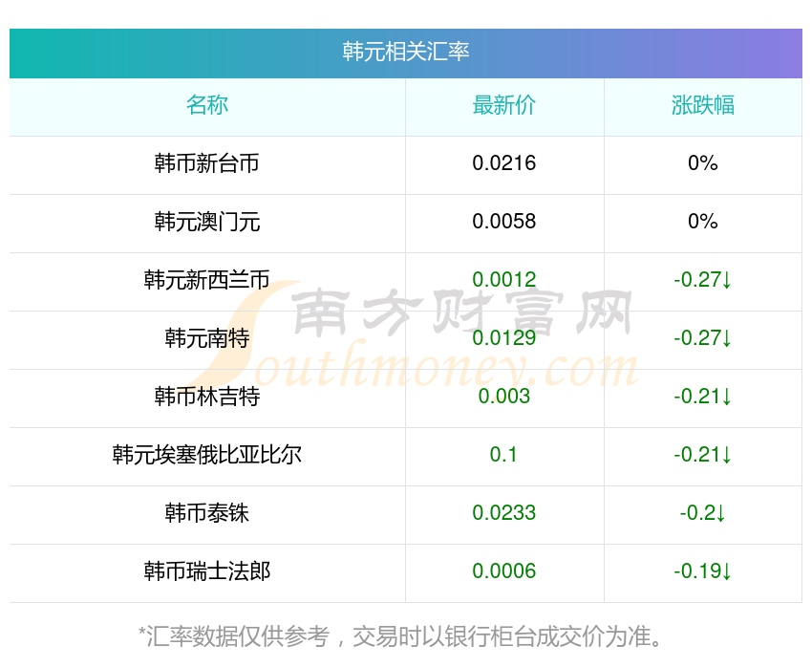The width and height of the screenshot is (812, 667).
Task: Select the 韩币新台币 row name
Action: (207, 163)
